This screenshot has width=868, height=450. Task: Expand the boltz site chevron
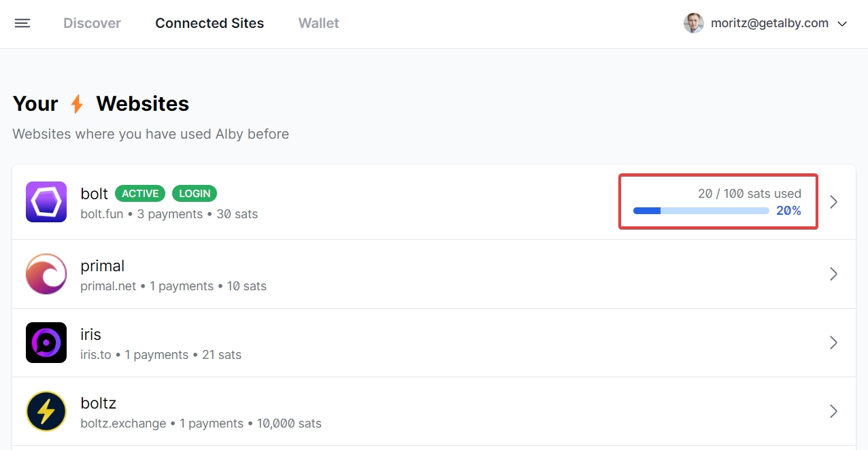point(833,411)
